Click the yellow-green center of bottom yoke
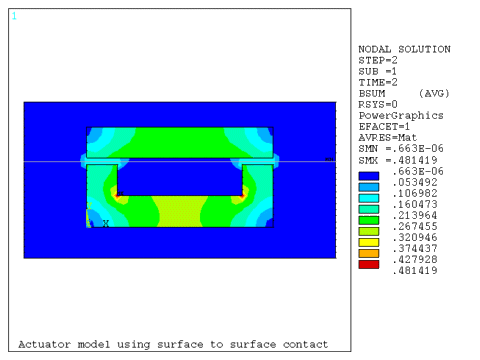Image resolution: width=480 pixels, height=360 pixels. tap(180, 211)
